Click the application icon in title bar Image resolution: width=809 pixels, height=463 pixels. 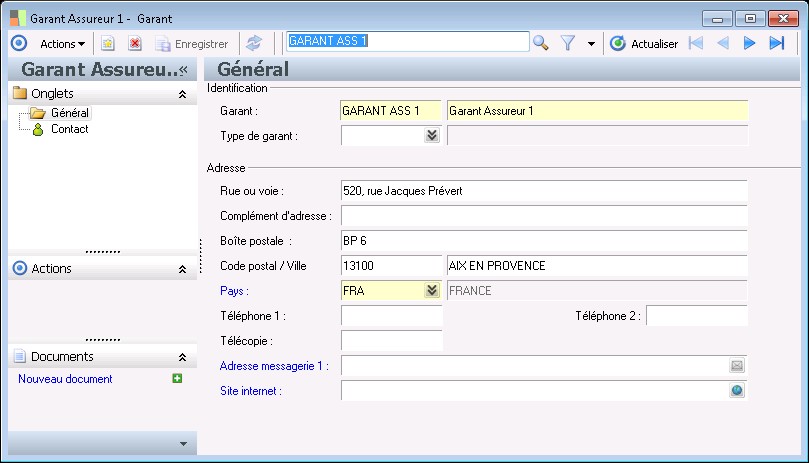pos(18,18)
